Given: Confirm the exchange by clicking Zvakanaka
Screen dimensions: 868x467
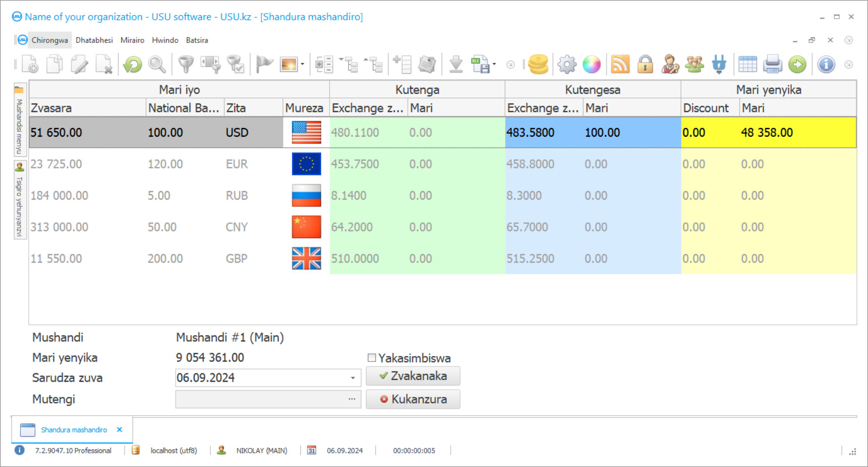Looking at the screenshot, I should pyautogui.click(x=413, y=376).
